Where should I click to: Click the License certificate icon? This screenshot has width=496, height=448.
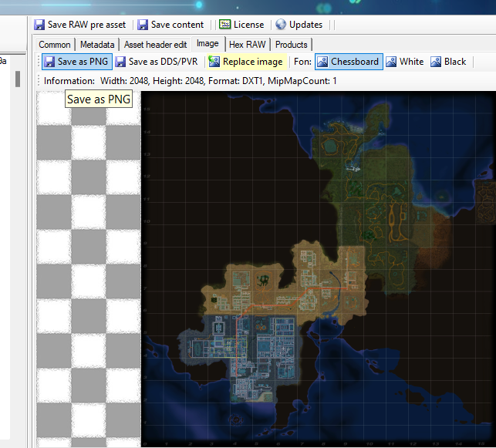pyautogui.click(x=225, y=25)
